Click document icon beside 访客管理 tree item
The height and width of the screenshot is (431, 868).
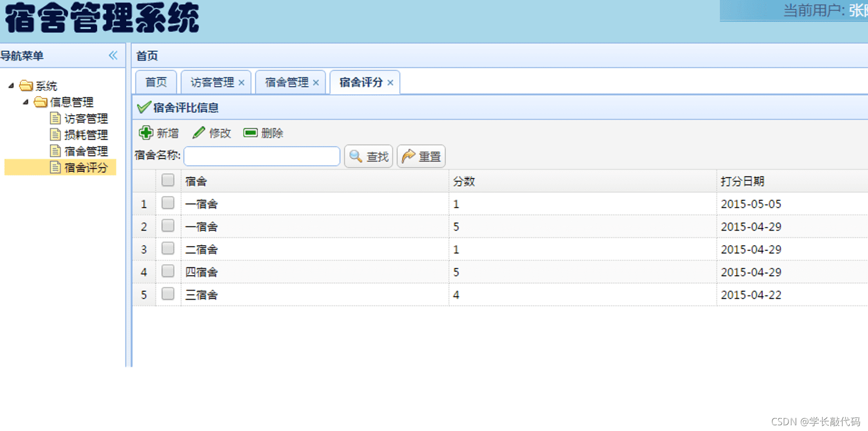tap(55, 118)
